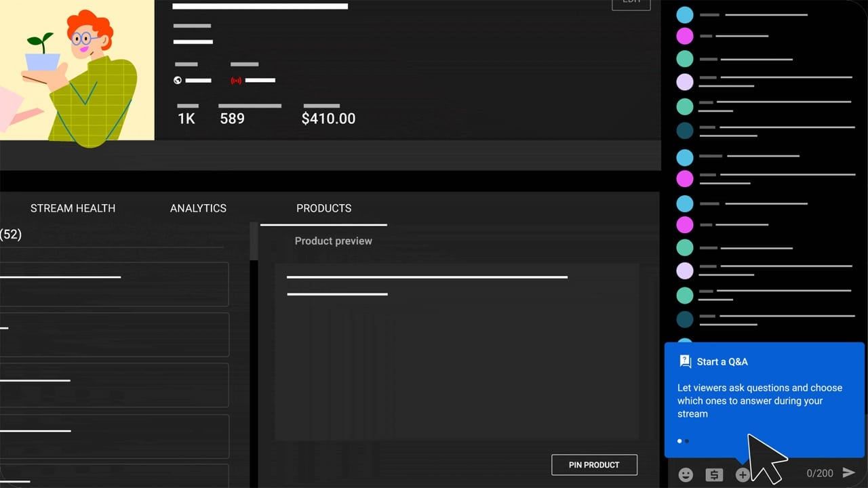Click the stream preview thumbnail
Screen dimensions: 868x488
(77, 70)
